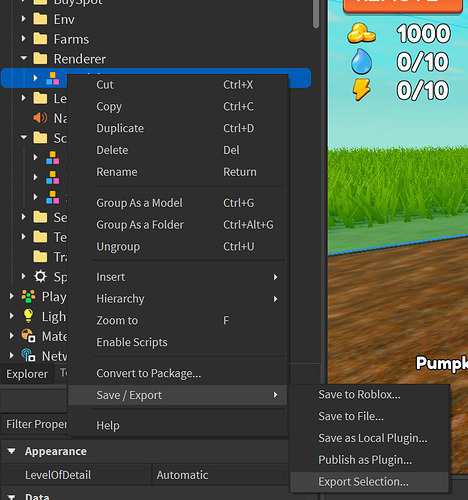Click the selected model icon under Renderer
The image size is (468, 500).
point(53,78)
